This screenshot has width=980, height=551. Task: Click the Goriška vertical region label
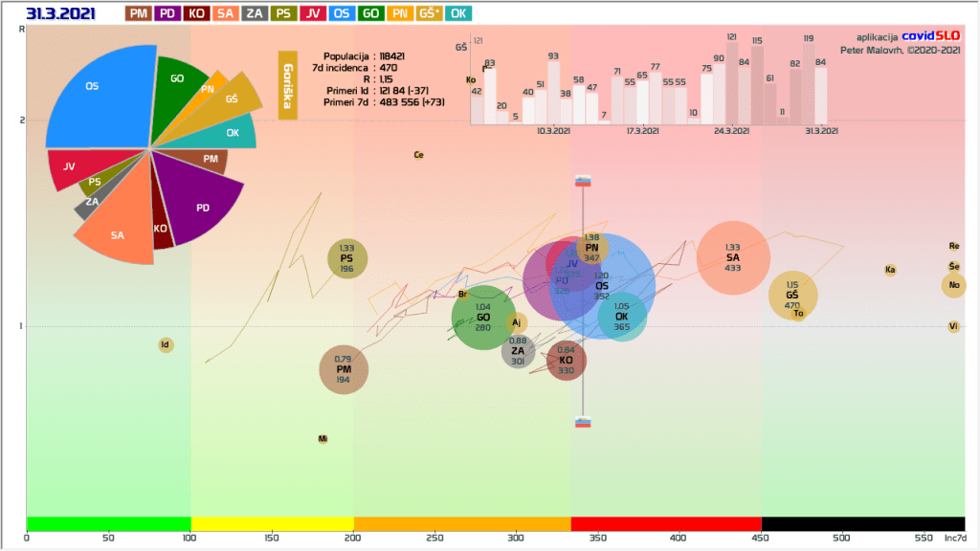pos(287,85)
